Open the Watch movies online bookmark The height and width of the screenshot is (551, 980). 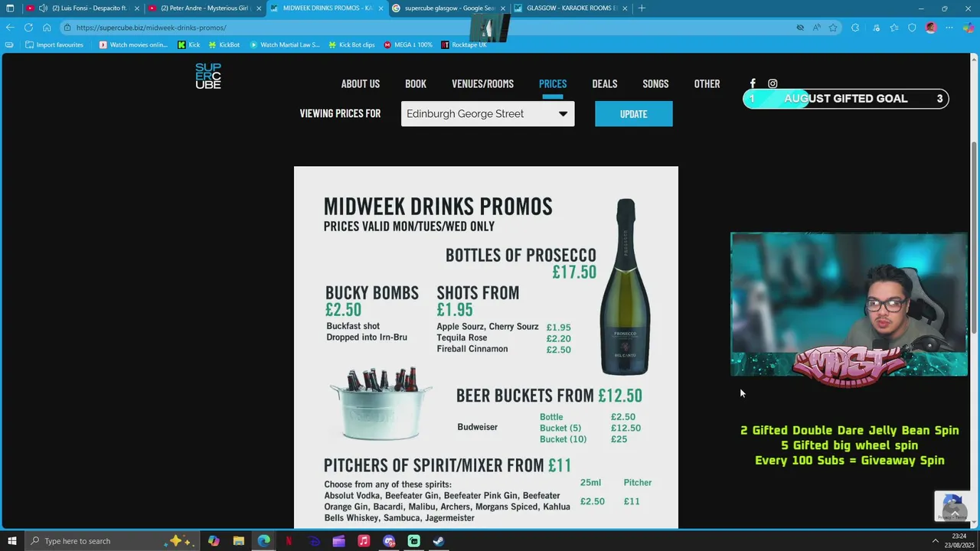pos(133,45)
